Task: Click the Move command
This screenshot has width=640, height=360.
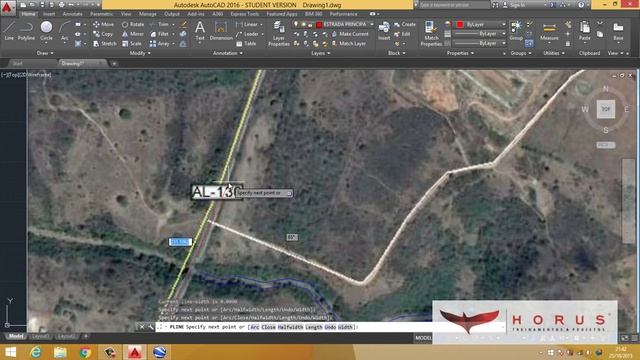Action: point(104,24)
